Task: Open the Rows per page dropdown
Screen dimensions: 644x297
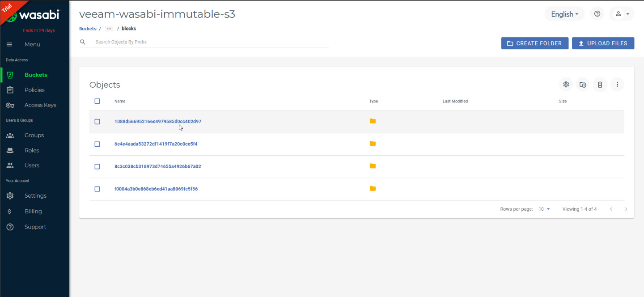Action: [x=544, y=209]
